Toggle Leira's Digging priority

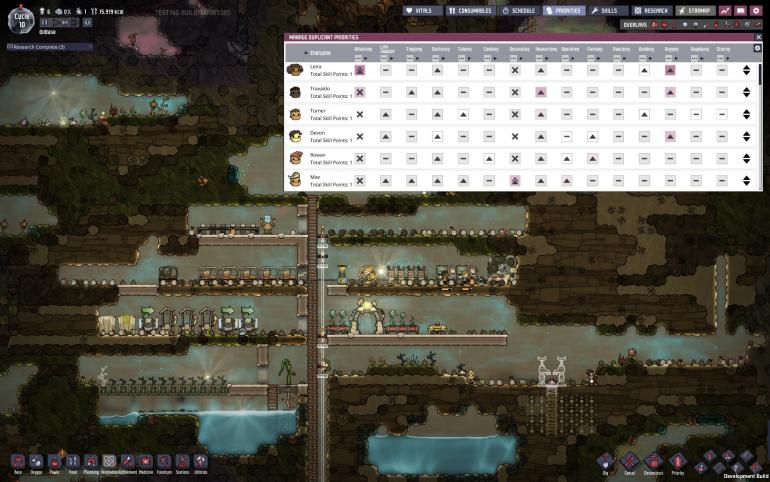click(x=670, y=70)
